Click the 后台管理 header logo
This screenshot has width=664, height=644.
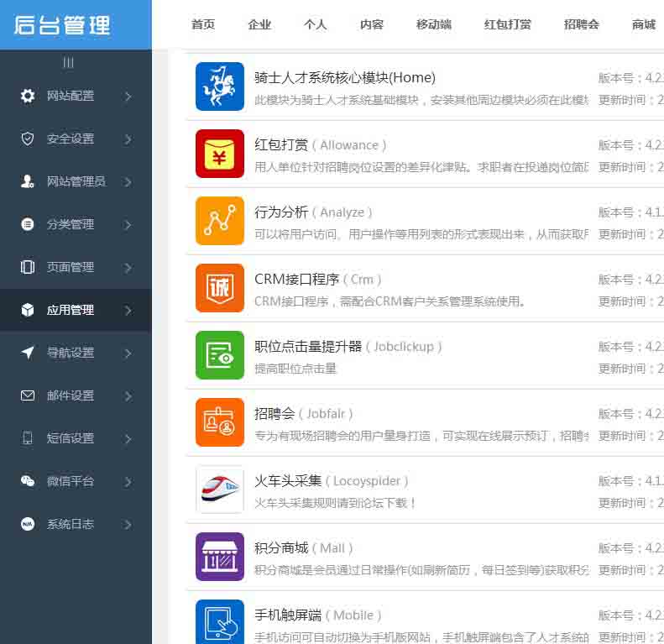(62, 25)
